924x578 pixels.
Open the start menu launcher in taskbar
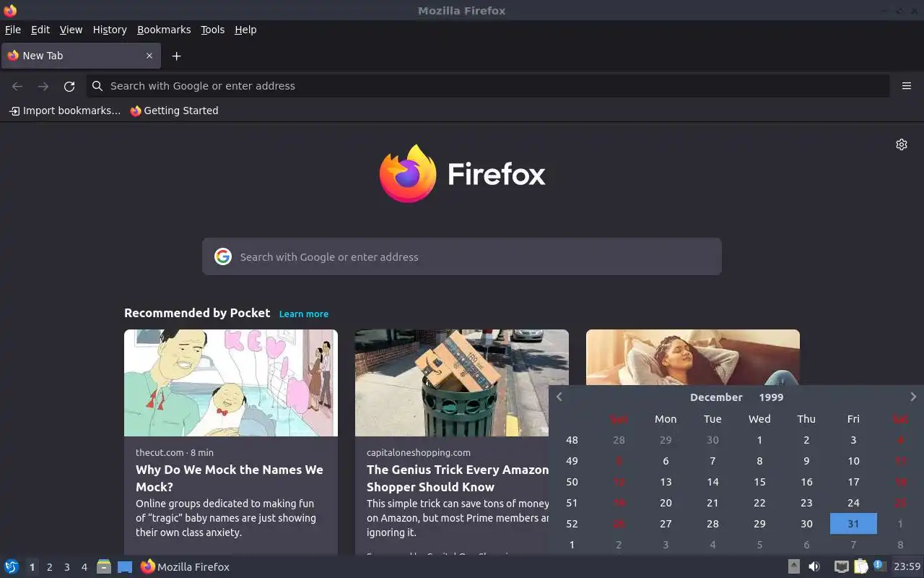tap(12, 567)
